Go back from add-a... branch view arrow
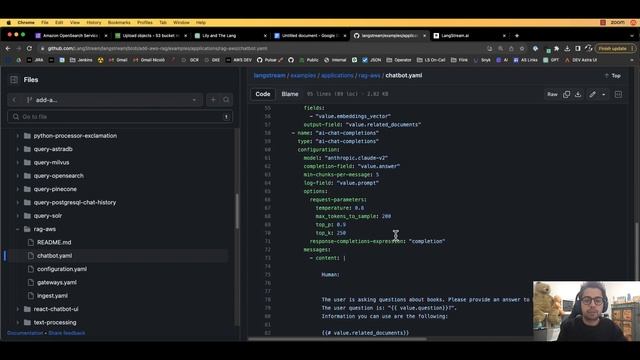The height and width of the screenshot is (360, 640). 14,100
